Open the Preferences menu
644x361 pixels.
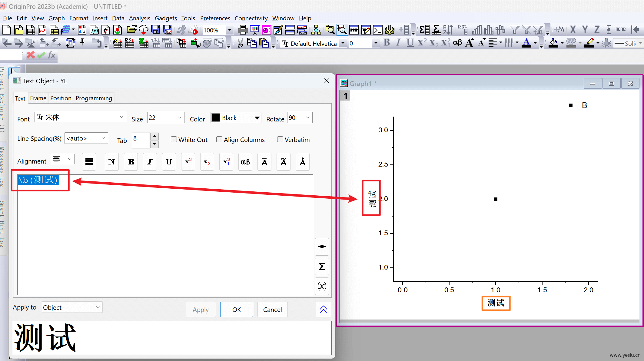tap(215, 18)
